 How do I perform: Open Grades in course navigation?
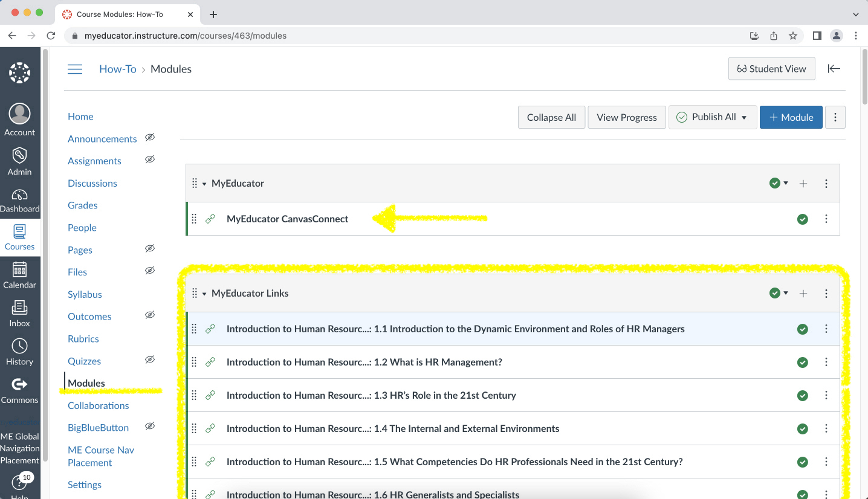(x=83, y=205)
